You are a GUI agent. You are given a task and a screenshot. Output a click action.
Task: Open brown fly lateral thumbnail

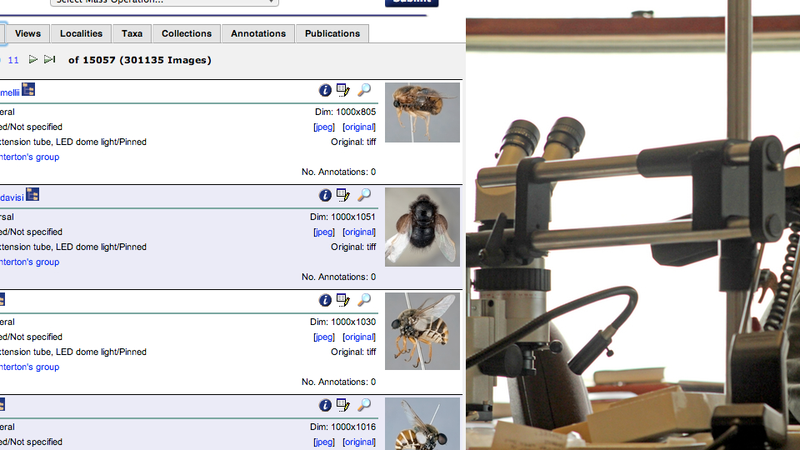point(422,113)
